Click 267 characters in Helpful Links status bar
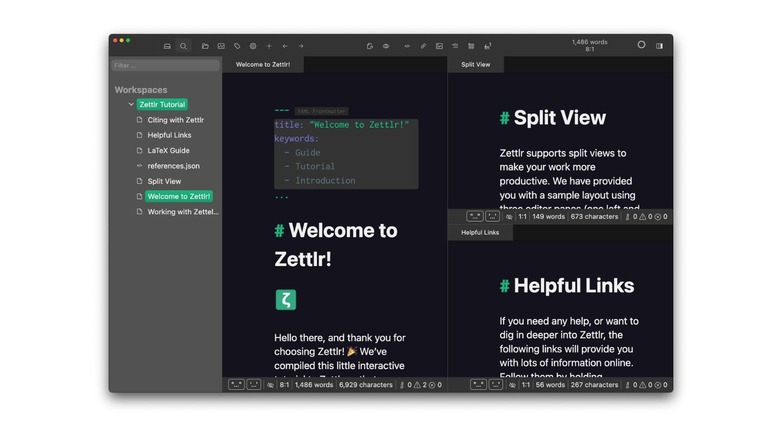Viewport: 780px width, 438px height. [x=594, y=385]
